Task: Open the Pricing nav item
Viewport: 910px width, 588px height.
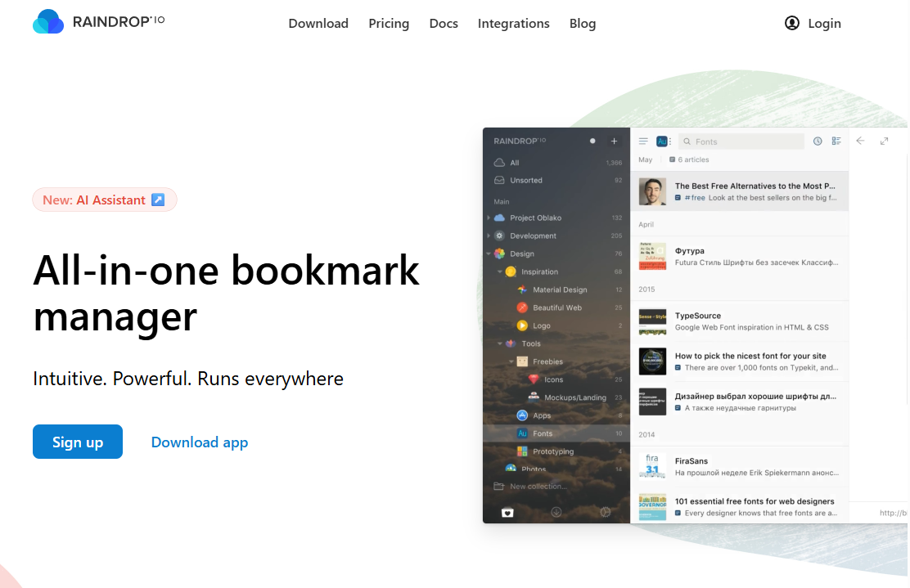Action: [389, 23]
